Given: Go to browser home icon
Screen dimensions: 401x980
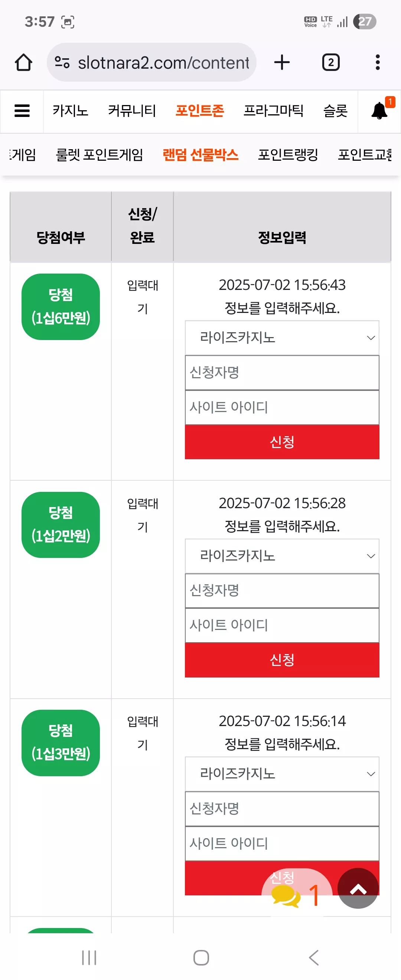Looking at the screenshot, I should click(24, 62).
